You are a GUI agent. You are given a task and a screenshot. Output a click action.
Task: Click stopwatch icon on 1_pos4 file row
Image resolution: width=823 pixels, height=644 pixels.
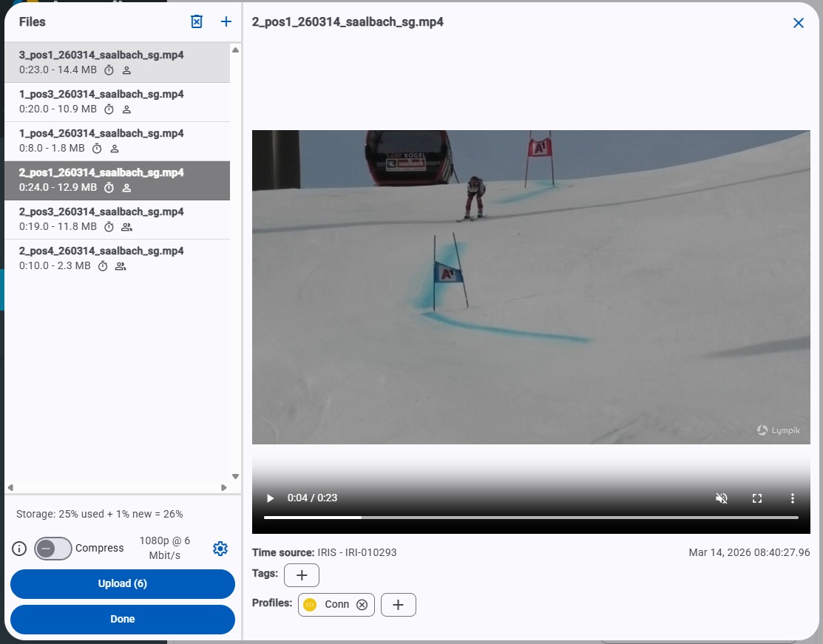click(97, 149)
